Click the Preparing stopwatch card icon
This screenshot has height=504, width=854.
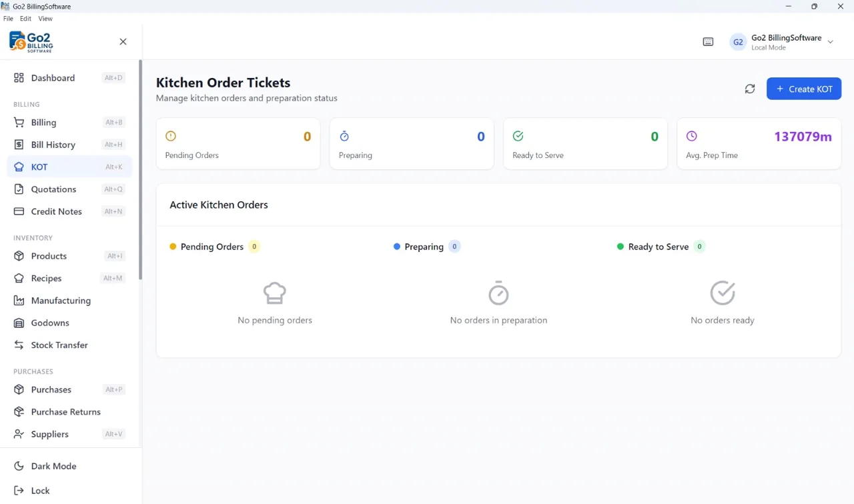(x=344, y=136)
